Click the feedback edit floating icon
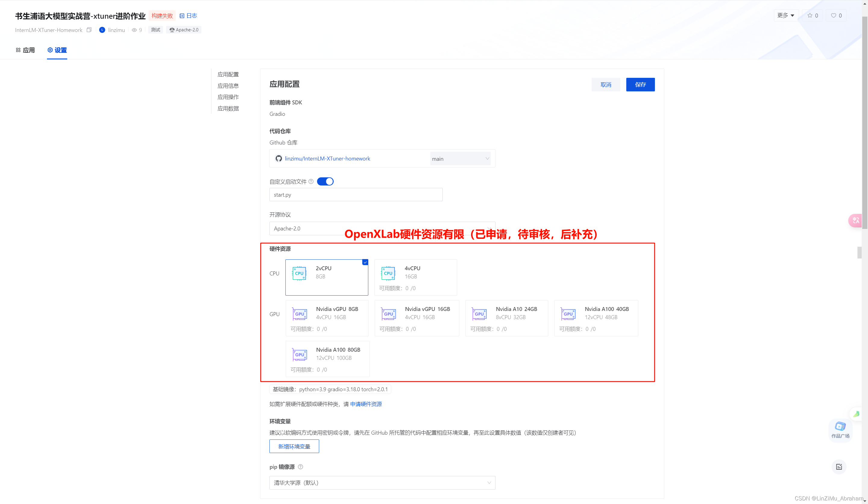868x504 pixels. tap(839, 467)
